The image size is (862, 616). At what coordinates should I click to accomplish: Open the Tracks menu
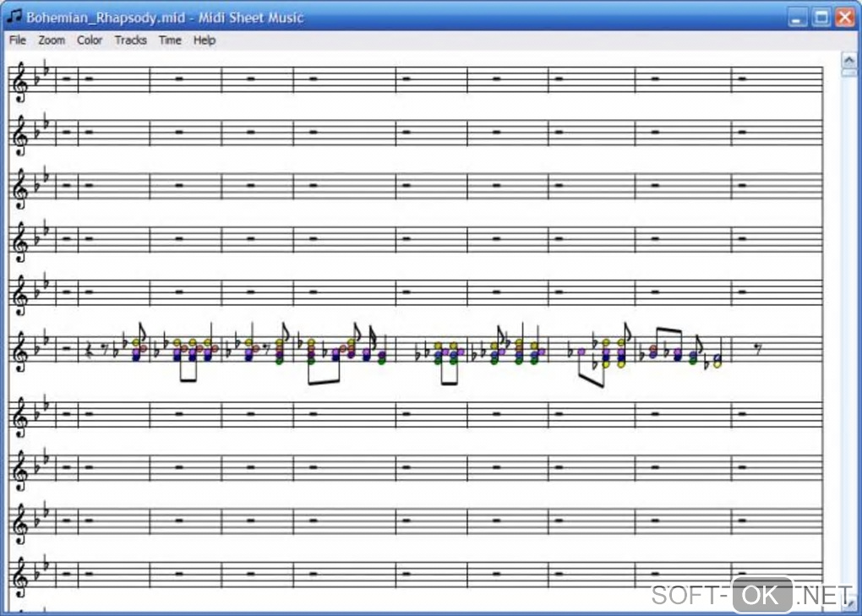click(x=131, y=40)
